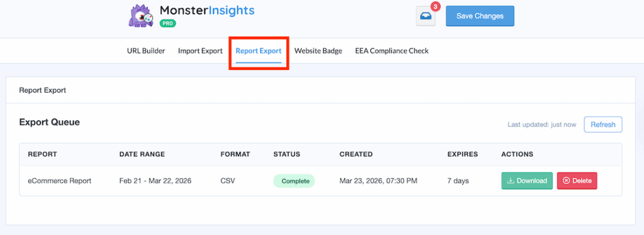
Task: Click the ACTIONS column header
Action: coord(517,154)
